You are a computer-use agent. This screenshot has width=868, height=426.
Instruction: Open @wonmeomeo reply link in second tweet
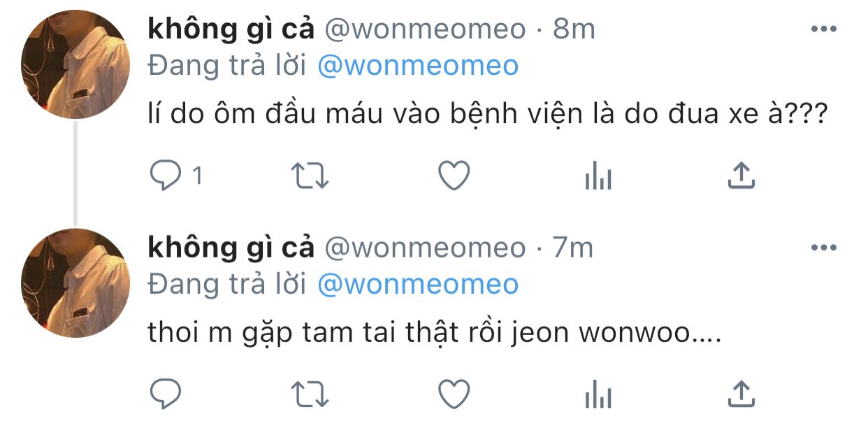tap(418, 285)
